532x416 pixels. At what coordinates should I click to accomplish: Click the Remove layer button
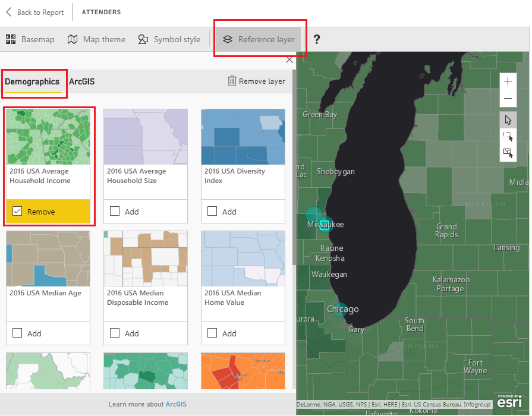click(x=257, y=81)
